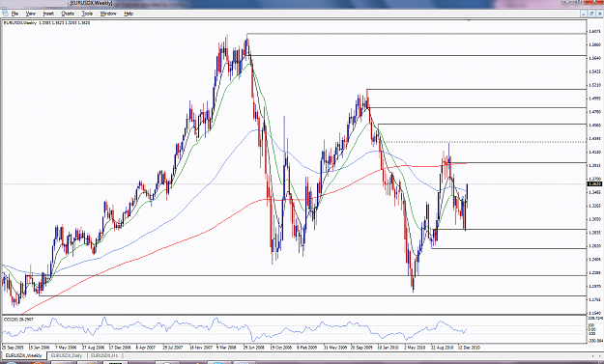This screenshot has width=604, height=364.
Task: Click the right chart-tabs scroll arrow
Action: [x=599, y=356]
